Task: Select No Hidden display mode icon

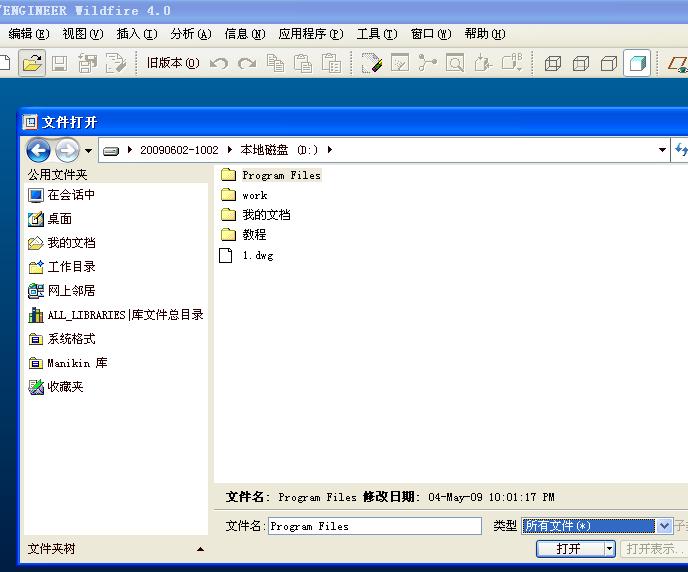Action: 609,64
